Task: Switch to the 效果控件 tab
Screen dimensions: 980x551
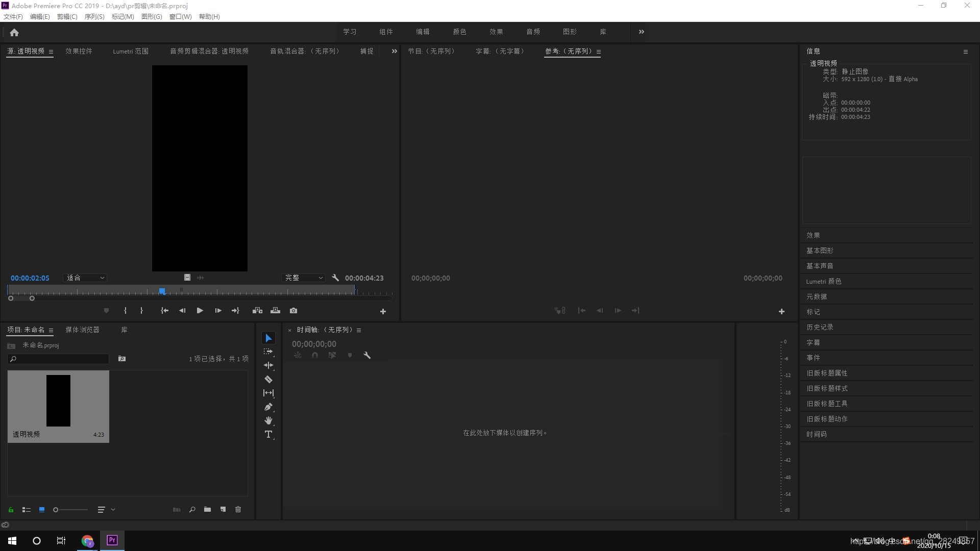Action: pos(79,52)
